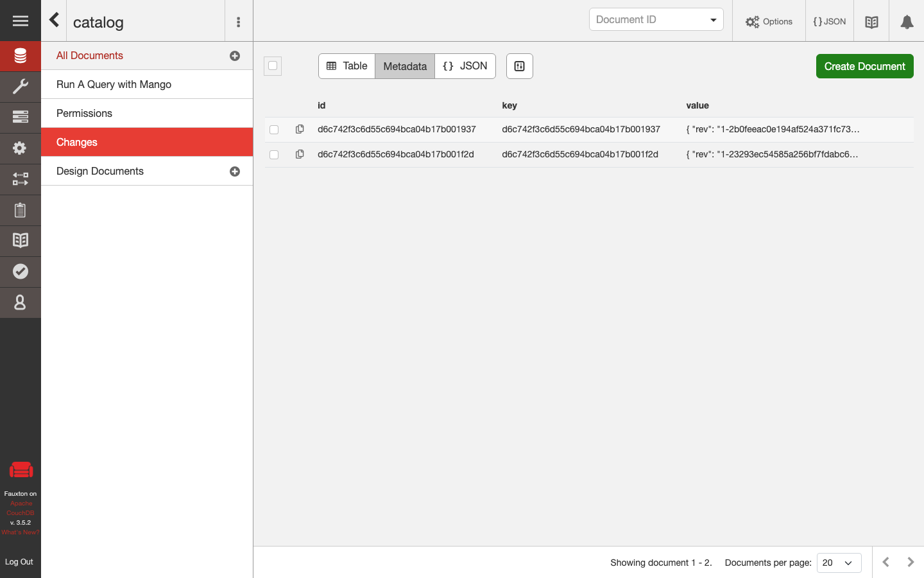Switch to the JSON view tab
Viewport: 924px width, 578px height.
point(465,66)
